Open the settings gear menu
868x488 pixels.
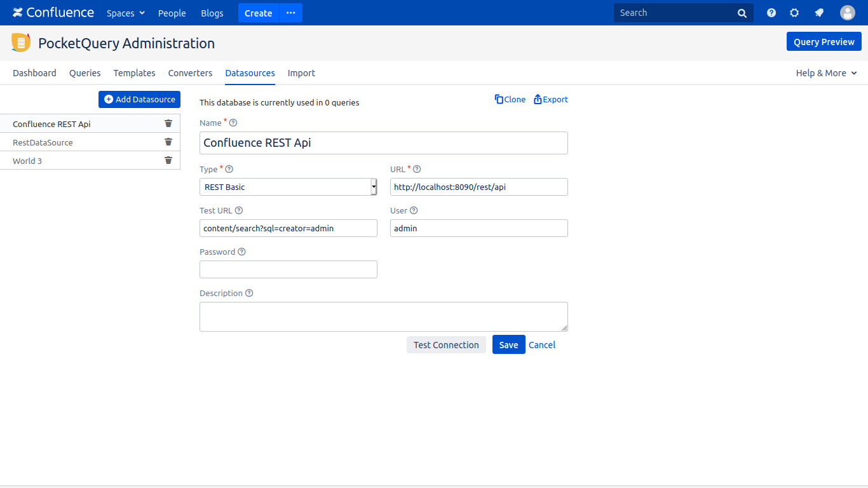tap(794, 13)
